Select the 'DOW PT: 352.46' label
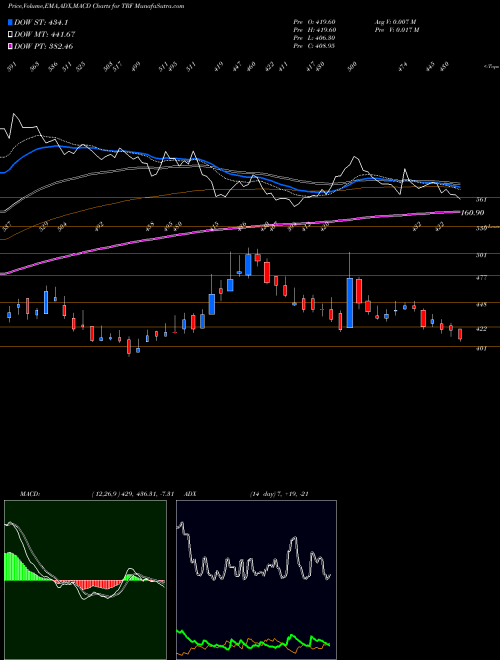 click(44, 46)
